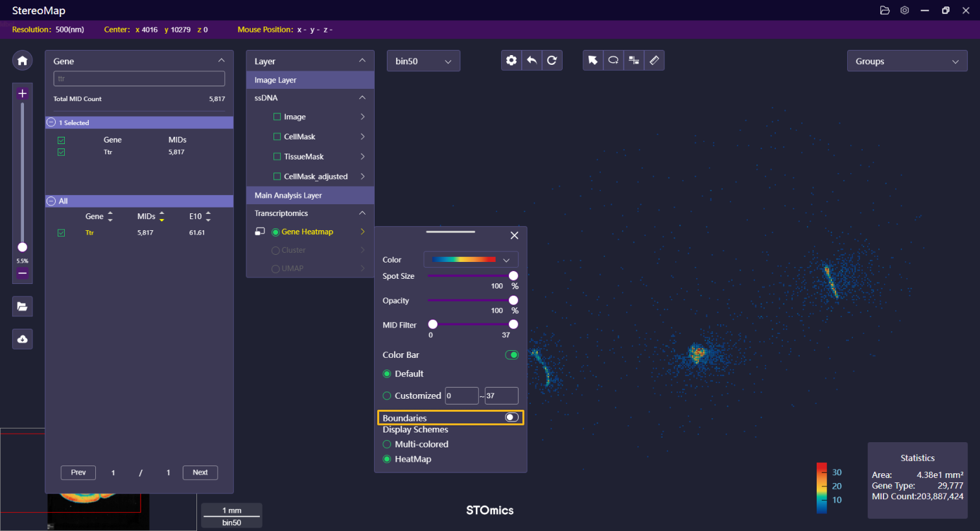Check the TissueMask layer checkbox
This screenshot has height=531, width=980.
277,156
